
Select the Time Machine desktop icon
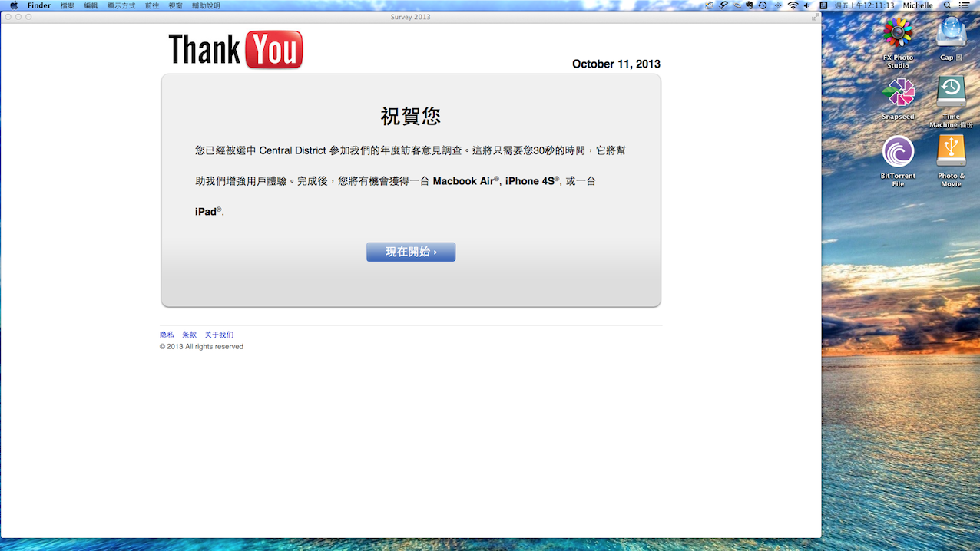[951, 92]
